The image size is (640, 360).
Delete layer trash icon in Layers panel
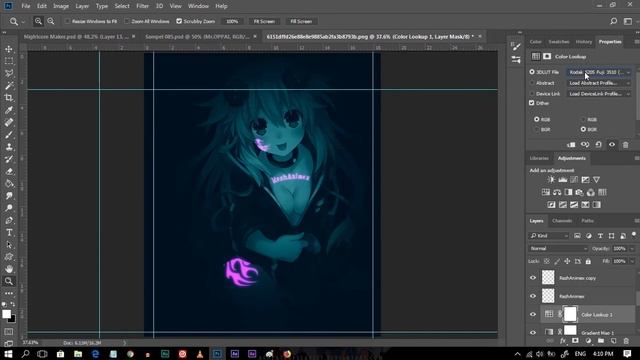coord(626,341)
